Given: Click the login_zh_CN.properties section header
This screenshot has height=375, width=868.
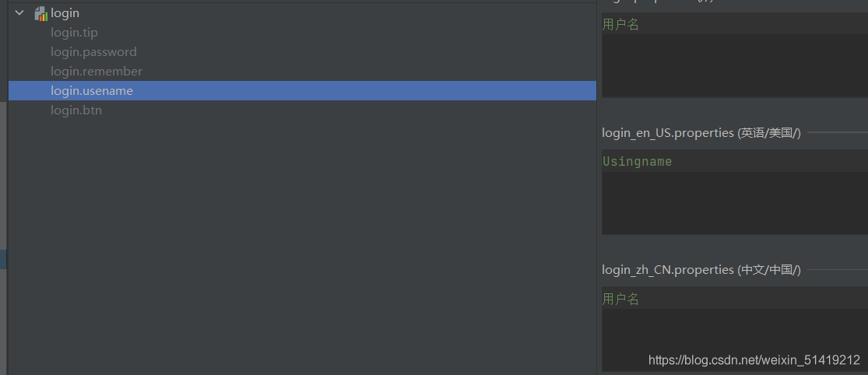Looking at the screenshot, I should click(x=701, y=270).
